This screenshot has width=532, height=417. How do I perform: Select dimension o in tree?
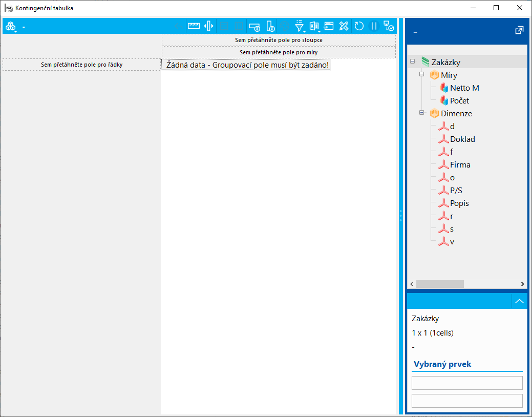tap(452, 178)
